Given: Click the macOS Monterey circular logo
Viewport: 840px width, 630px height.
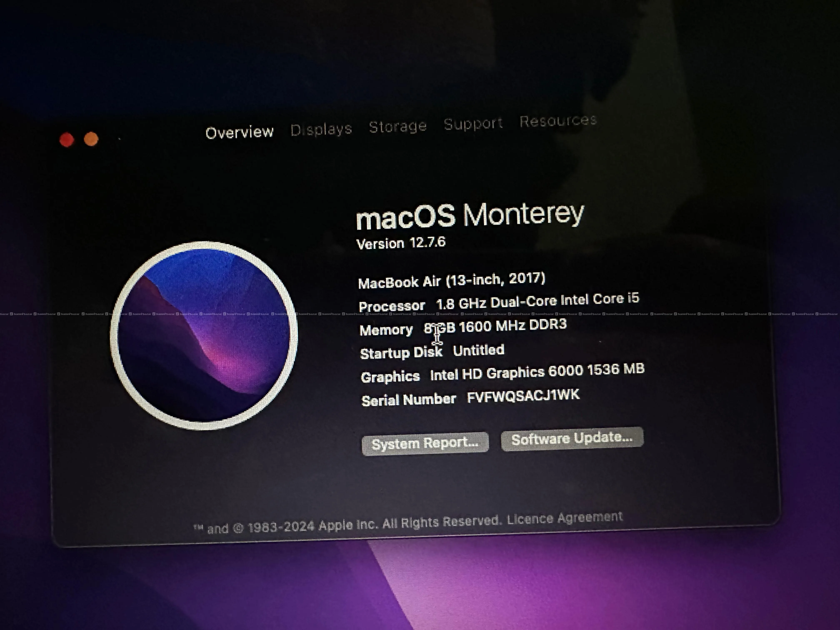Looking at the screenshot, I should [204, 336].
